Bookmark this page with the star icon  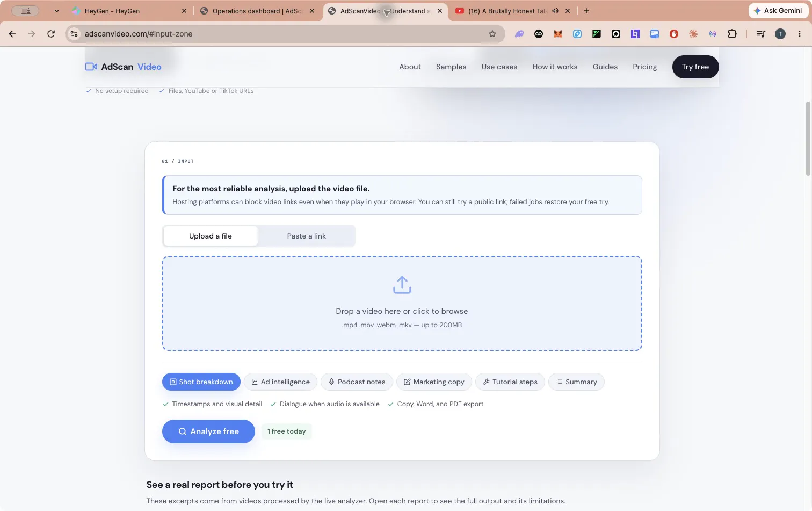(492, 34)
